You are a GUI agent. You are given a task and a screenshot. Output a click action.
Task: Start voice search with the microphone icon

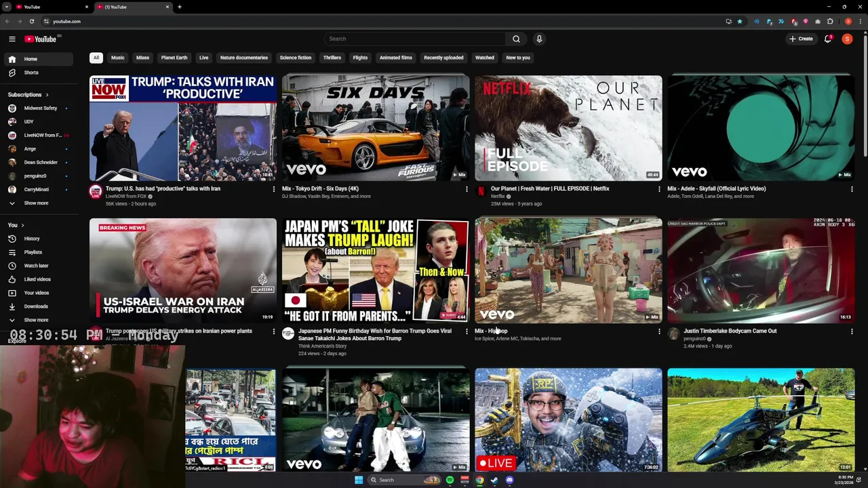(x=539, y=39)
